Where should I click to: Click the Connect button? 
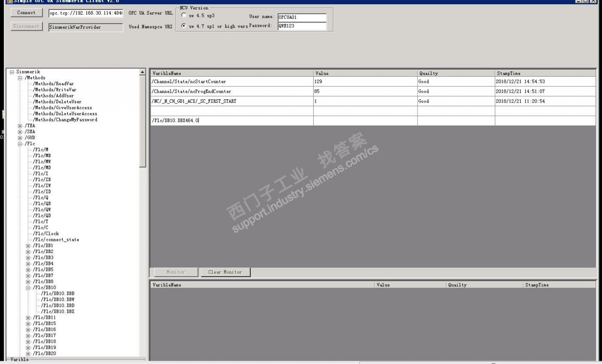pos(26,13)
